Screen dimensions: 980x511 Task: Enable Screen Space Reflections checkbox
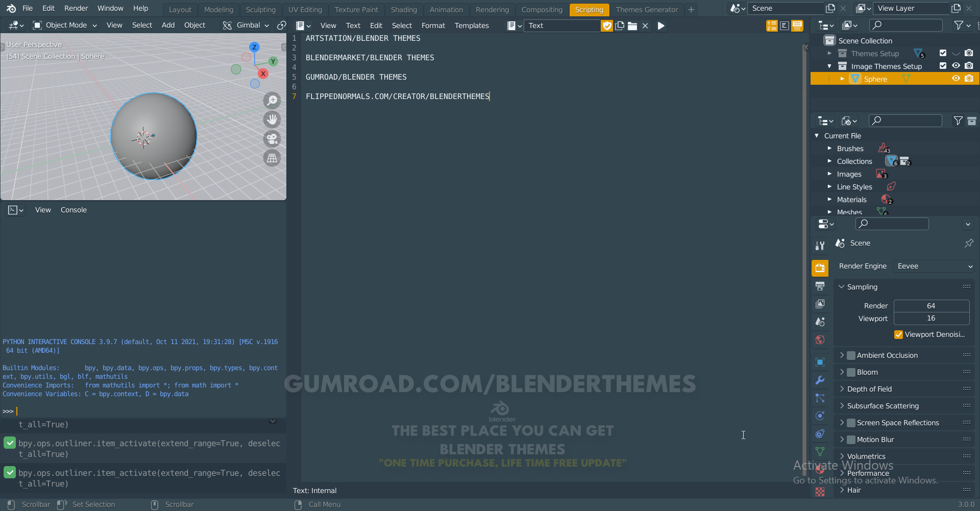click(851, 423)
